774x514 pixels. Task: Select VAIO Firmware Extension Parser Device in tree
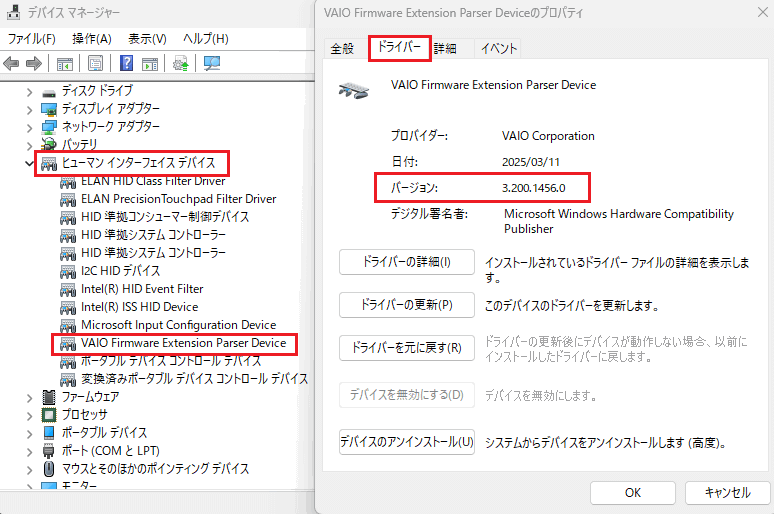click(184, 343)
